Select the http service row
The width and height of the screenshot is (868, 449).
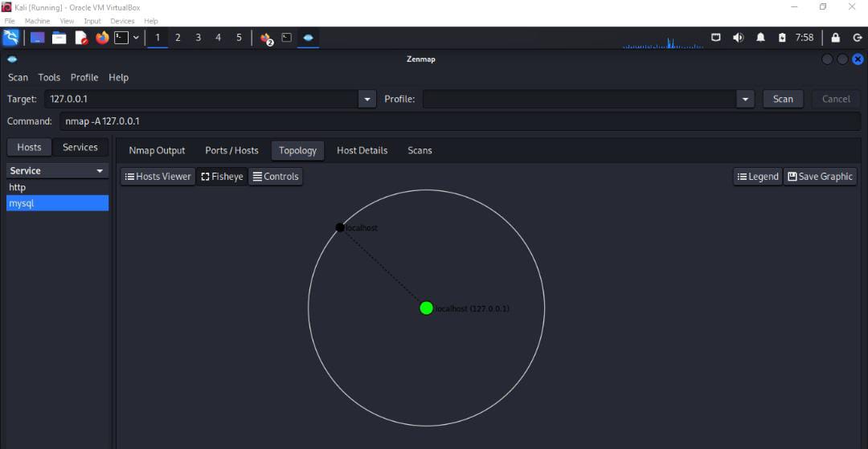point(58,187)
